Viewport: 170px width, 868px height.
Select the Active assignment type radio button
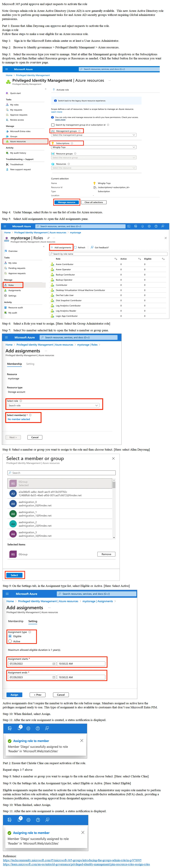pos(10,641)
